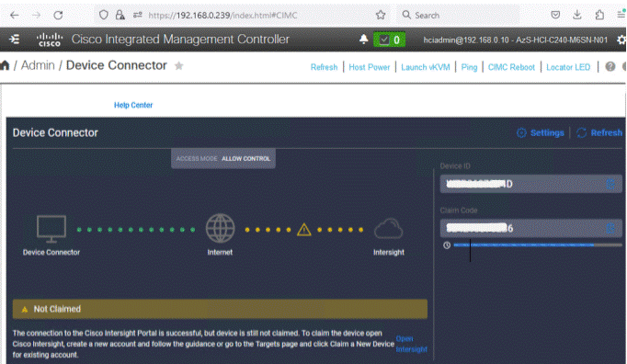Click the site permissions icon in address bar
Screen dimensions: 627x364
coord(138,16)
